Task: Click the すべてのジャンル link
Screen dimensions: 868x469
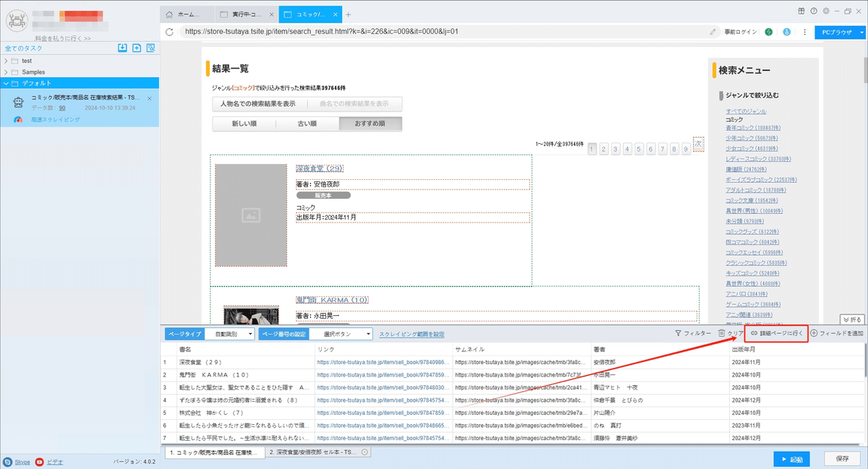Action: click(x=746, y=111)
